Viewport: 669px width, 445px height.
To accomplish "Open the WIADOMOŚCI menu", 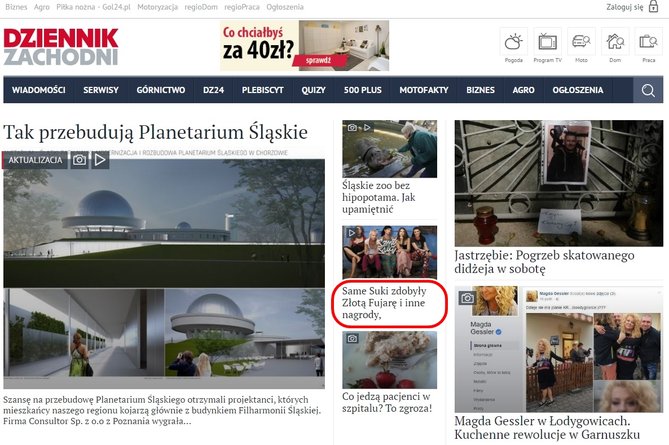I will coord(39,90).
